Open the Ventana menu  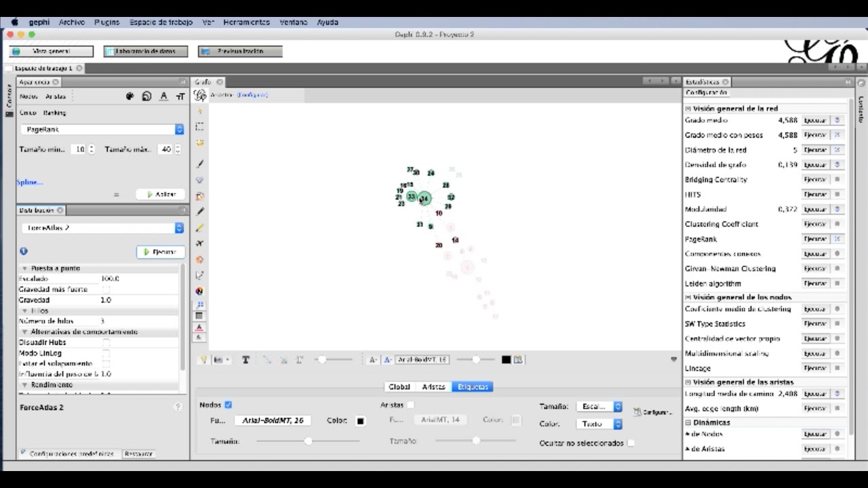(x=294, y=22)
